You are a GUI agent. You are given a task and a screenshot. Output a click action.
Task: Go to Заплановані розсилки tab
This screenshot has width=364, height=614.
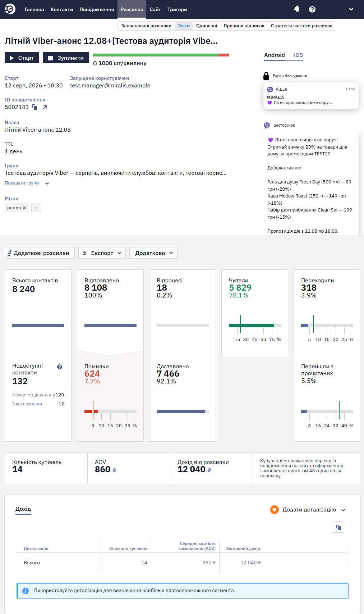(146, 26)
